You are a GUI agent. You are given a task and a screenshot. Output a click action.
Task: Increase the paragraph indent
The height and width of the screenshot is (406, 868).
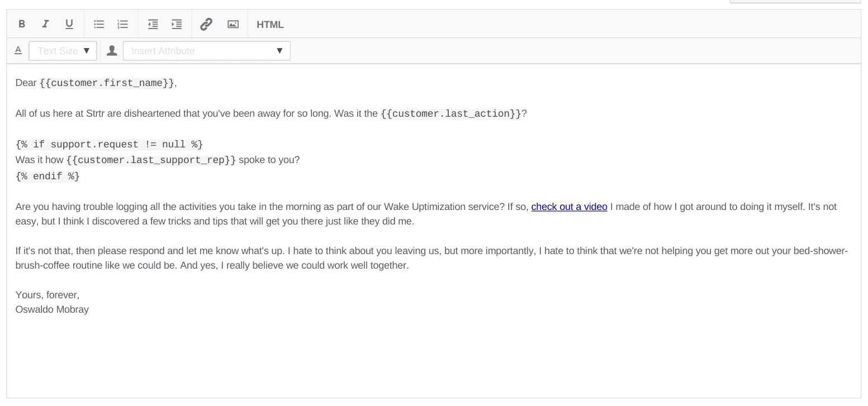(x=177, y=24)
